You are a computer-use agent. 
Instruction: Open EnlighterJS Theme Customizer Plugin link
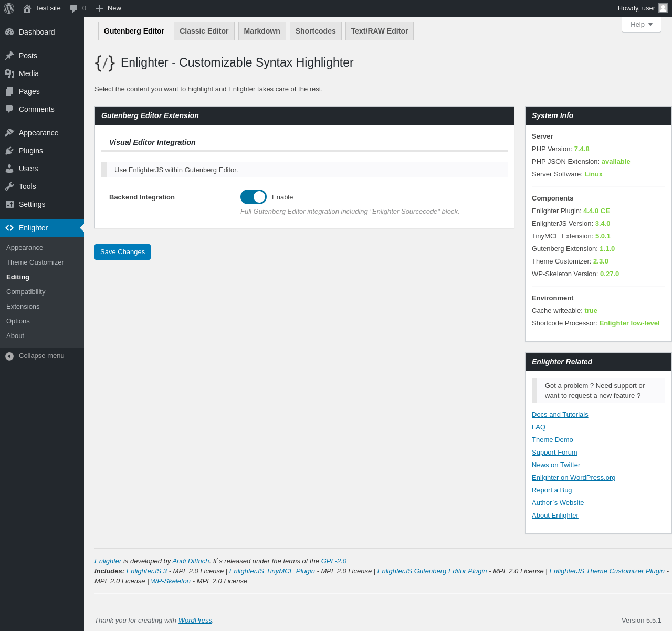607,571
